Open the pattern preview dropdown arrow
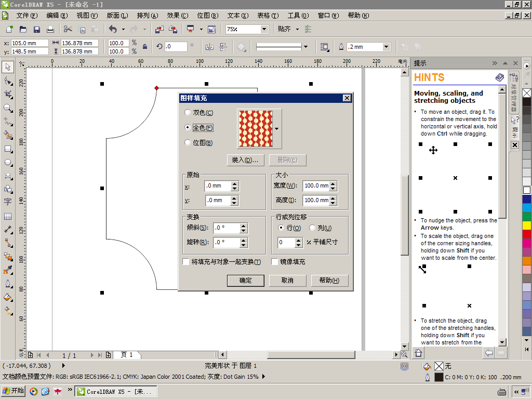 (x=276, y=128)
